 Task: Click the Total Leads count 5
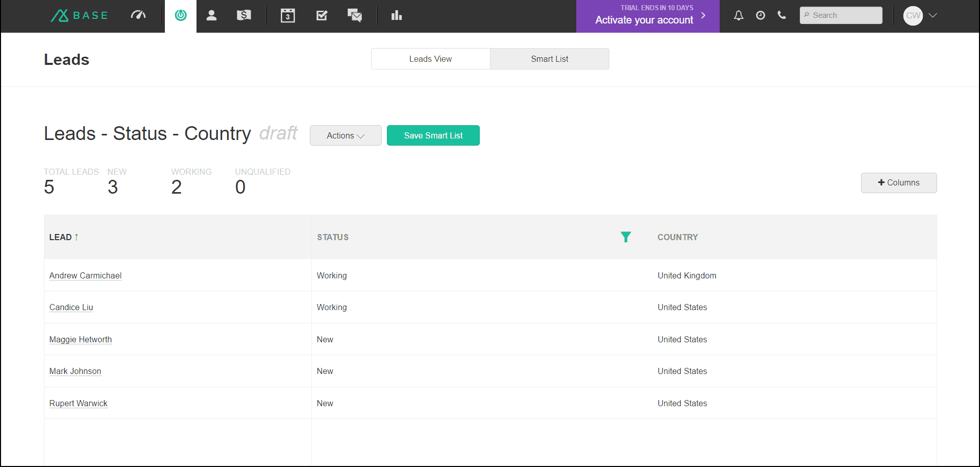[x=49, y=187]
